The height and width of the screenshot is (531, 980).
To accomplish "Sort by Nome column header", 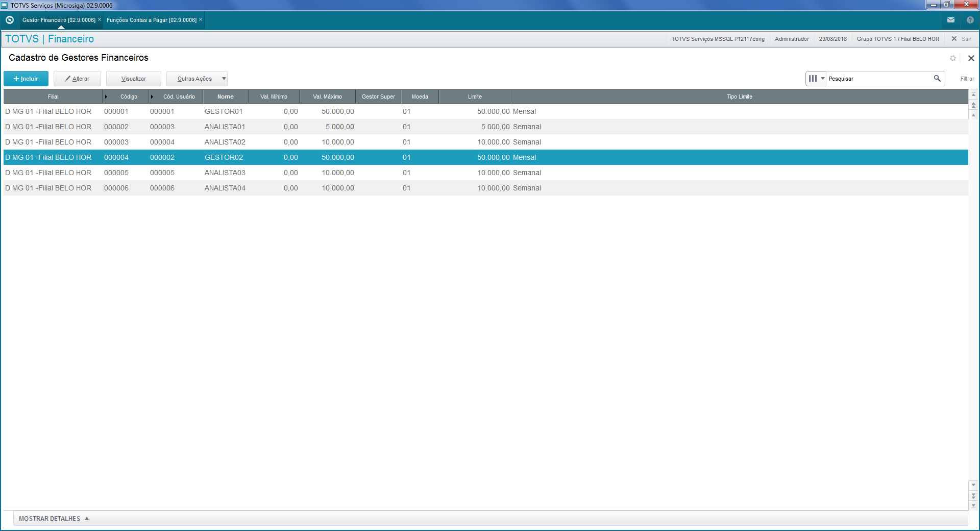I will pos(225,96).
